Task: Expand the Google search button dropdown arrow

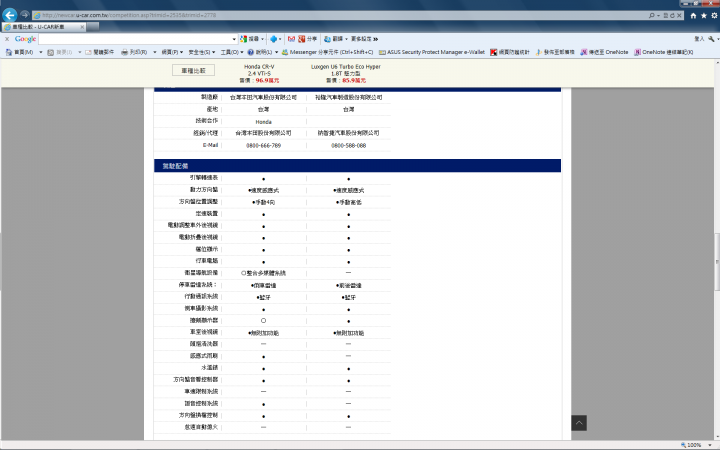Action: coord(263,39)
